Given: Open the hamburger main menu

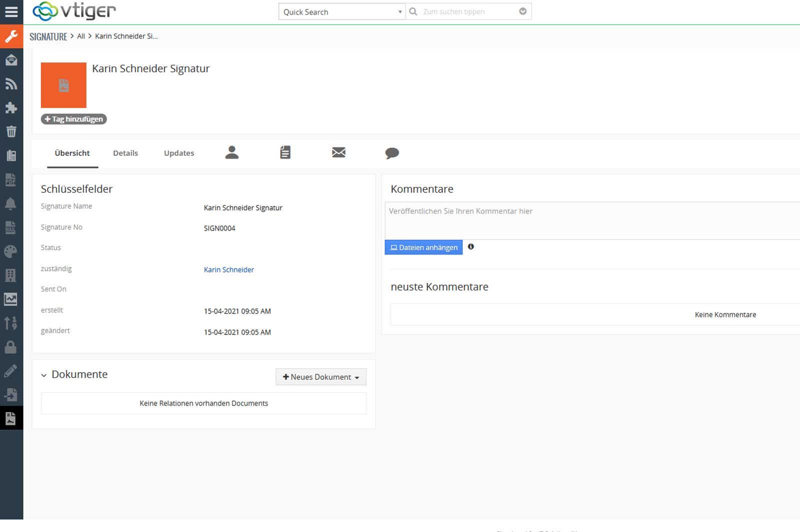Looking at the screenshot, I should pos(11,12).
